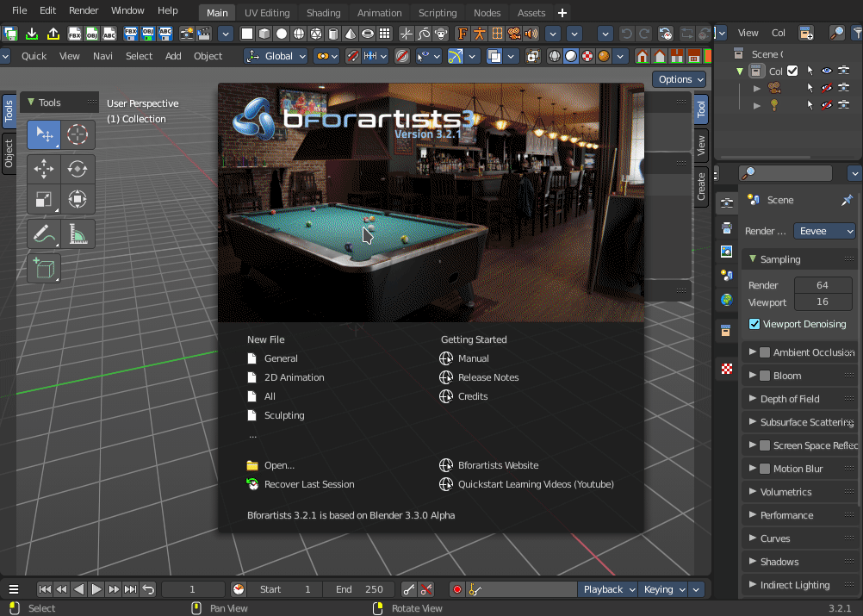Open the Playback dropdown in timeline
Image resolution: width=863 pixels, height=616 pixels.
tap(608, 589)
